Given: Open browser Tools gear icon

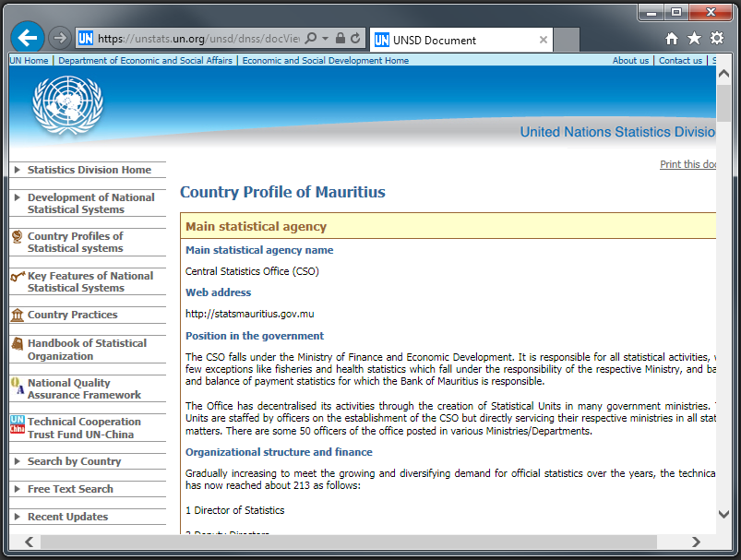Looking at the screenshot, I should coord(717,38).
